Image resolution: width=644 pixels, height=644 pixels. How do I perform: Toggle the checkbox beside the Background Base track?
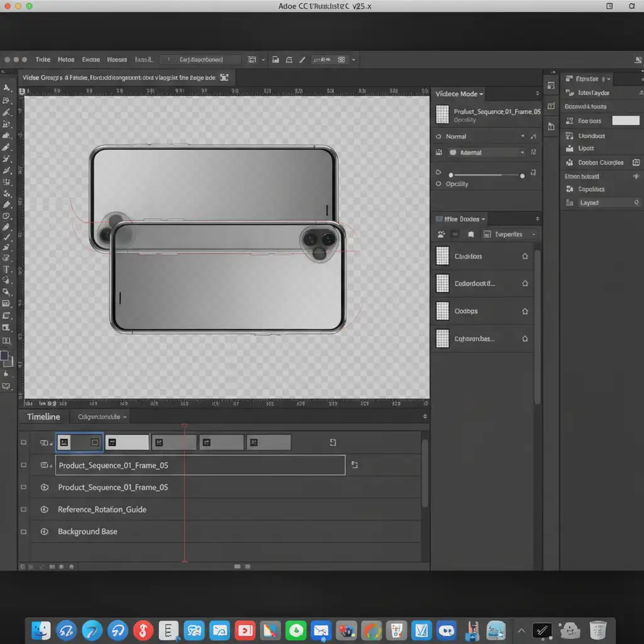click(x=24, y=531)
